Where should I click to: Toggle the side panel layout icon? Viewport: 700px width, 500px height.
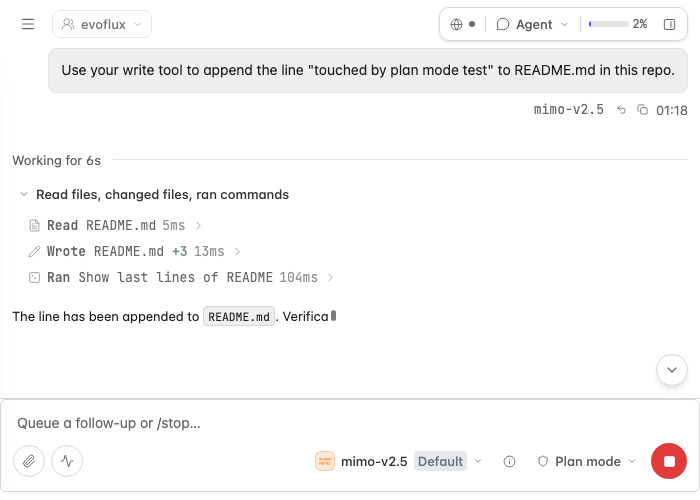pyautogui.click(x=669, y=24)
